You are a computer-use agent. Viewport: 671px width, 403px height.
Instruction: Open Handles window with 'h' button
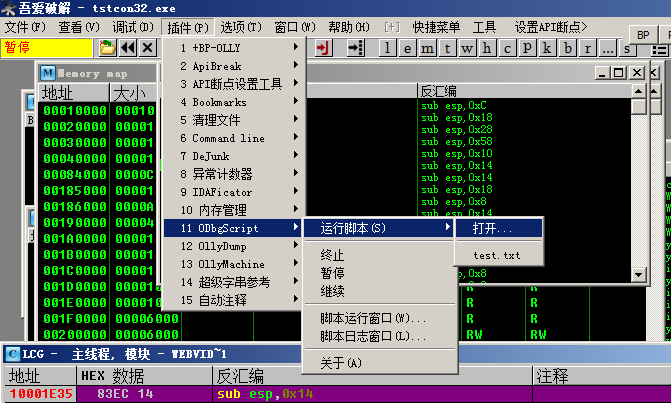(x=487, y=47)
